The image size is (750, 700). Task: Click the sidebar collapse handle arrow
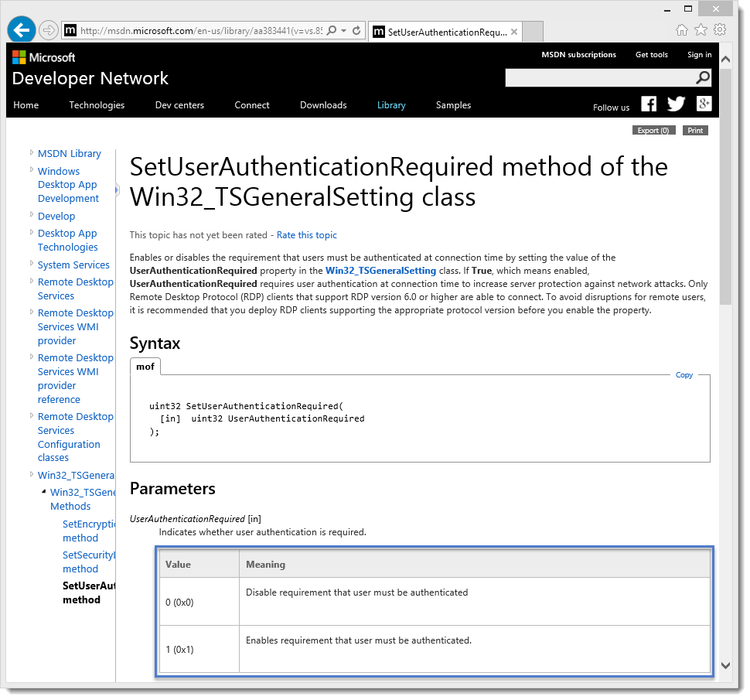click(116, 190)
